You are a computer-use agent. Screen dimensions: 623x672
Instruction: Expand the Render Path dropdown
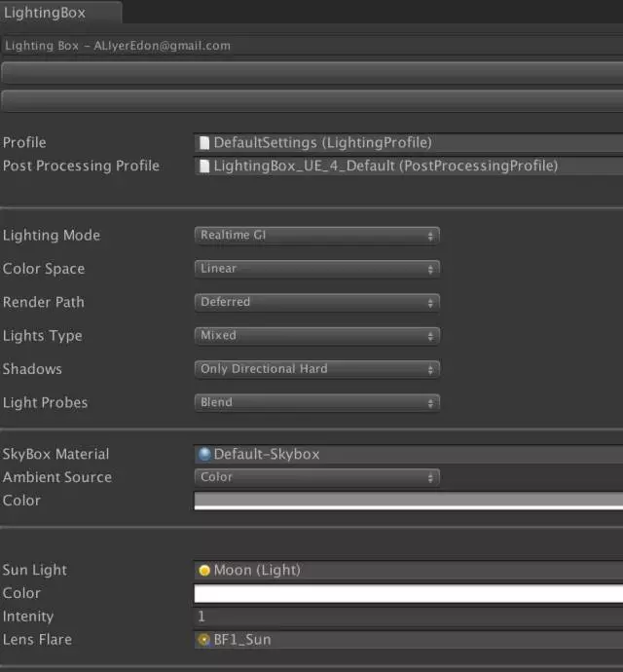click(x=316, y=303)
